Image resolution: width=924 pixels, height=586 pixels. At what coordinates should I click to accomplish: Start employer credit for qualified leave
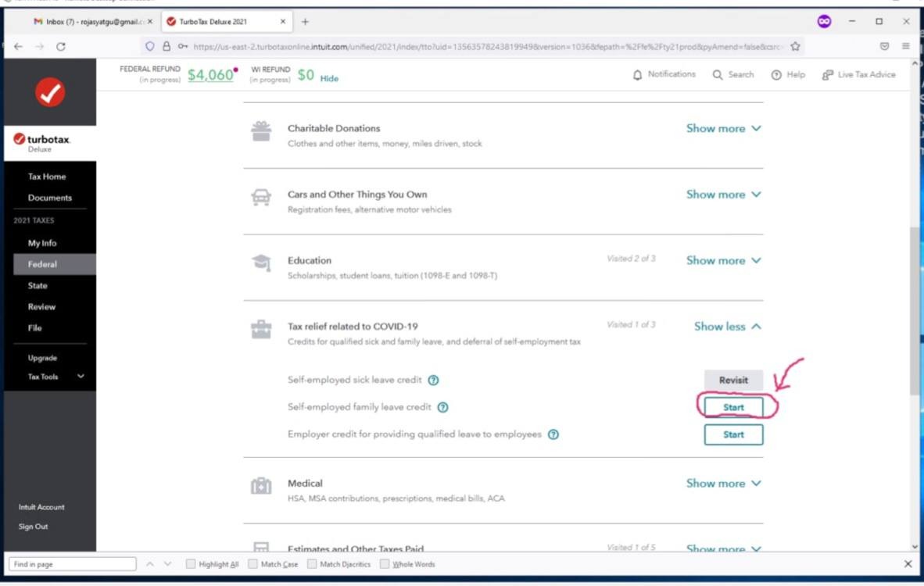coord(733,434)
